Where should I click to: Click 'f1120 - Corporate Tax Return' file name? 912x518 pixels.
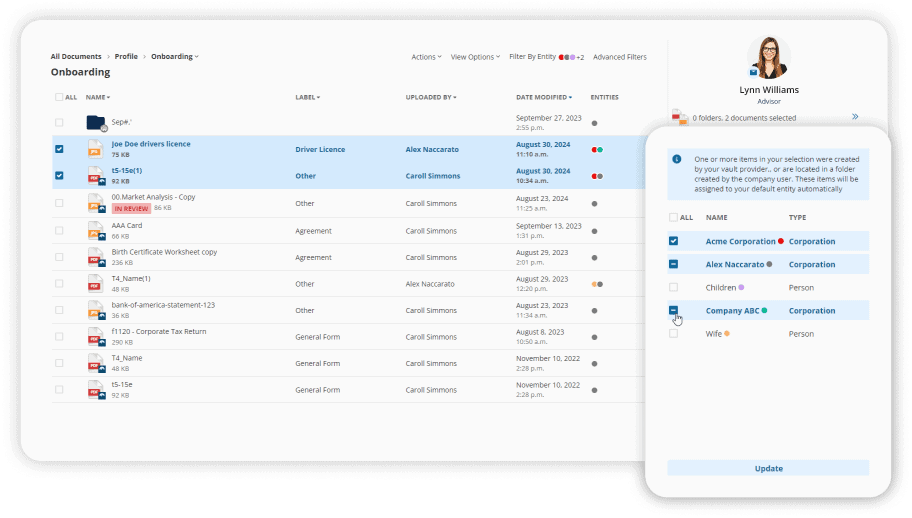coord(159,331)
